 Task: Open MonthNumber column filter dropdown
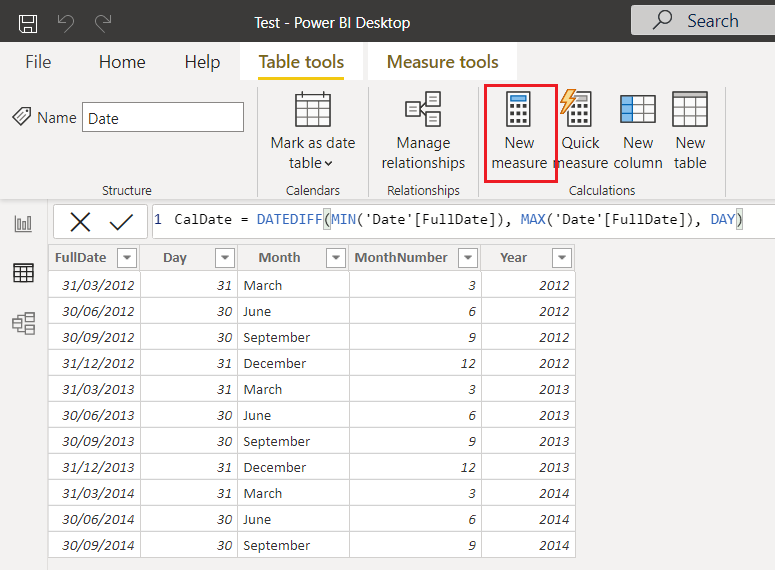point(467,258)
